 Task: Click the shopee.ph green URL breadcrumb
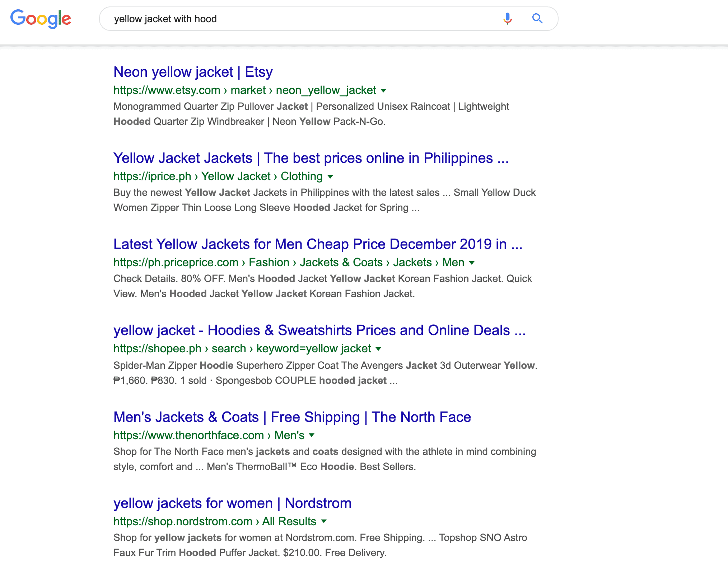(x=242, y=349)
